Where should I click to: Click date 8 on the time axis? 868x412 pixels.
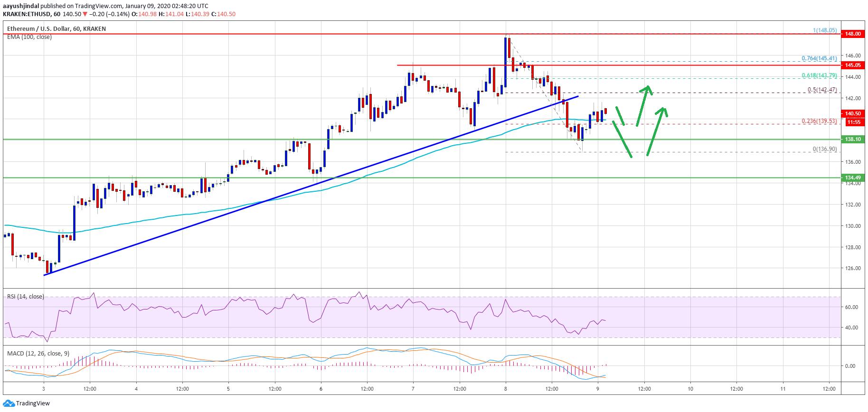coord(506,389)
